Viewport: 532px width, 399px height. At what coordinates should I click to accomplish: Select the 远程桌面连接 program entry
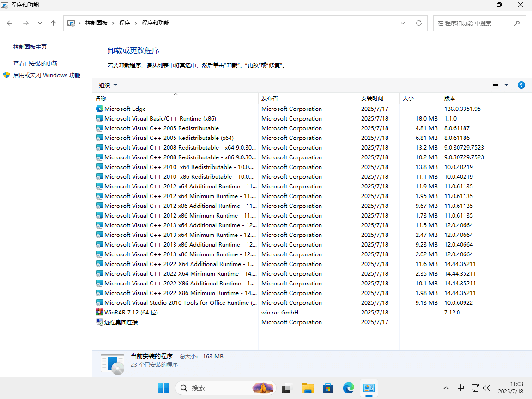121,322
